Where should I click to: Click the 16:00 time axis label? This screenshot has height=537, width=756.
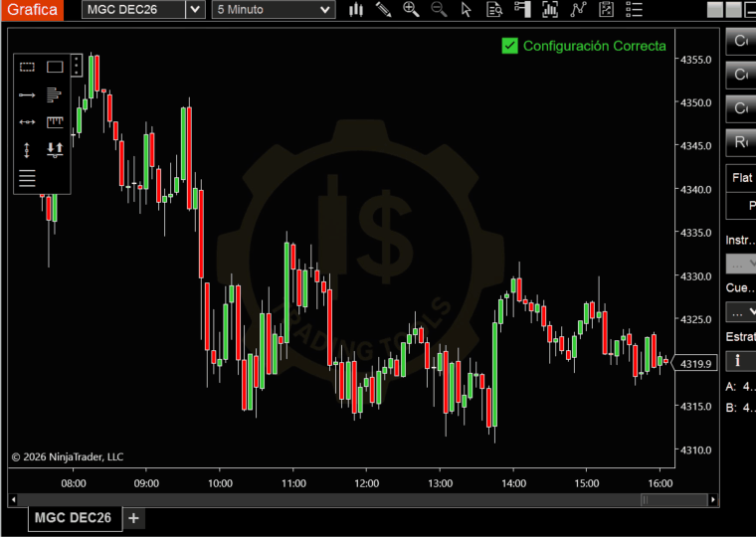pos(660,483)
